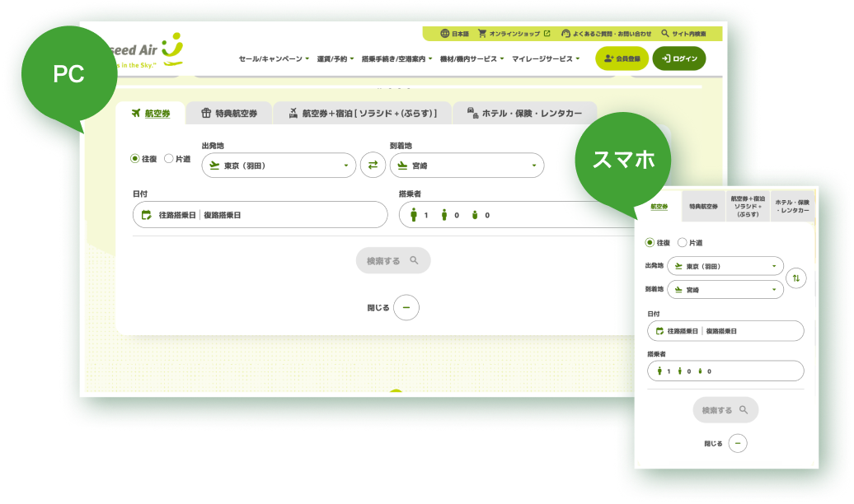This screenshot has height=504, width=854.
Task: Click the 会員登録 member registration button
Action: 622,58
